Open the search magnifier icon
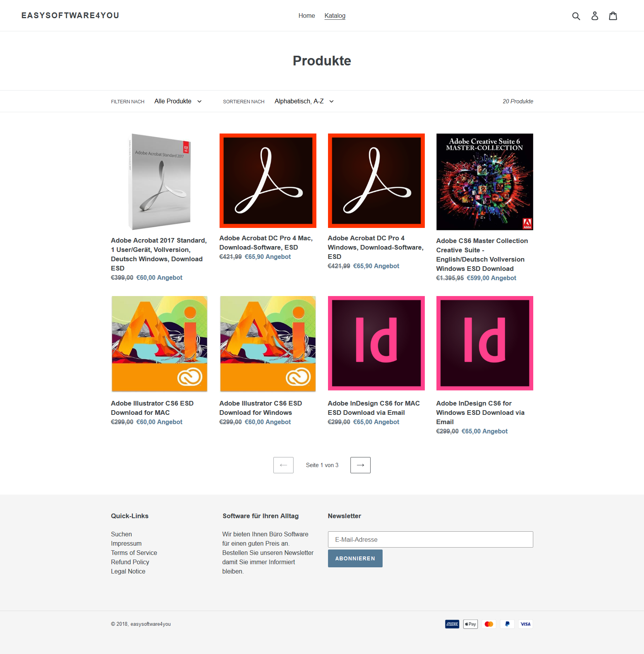Viewport: 644px width, 654px height. 576,16
